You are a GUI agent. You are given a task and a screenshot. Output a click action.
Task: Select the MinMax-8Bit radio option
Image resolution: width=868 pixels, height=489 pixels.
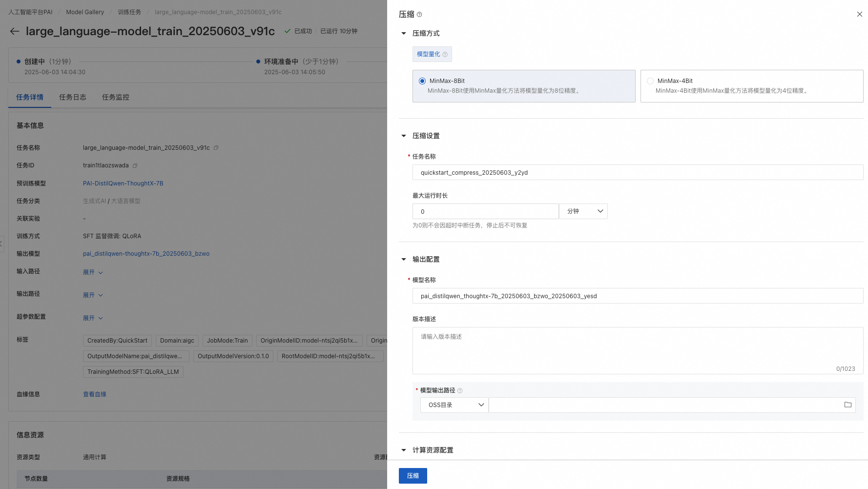click(x=422, y=81)
